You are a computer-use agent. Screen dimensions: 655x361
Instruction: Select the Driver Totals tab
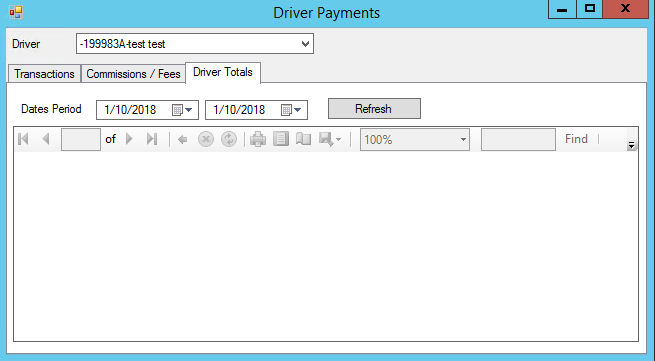pos(223,72)
